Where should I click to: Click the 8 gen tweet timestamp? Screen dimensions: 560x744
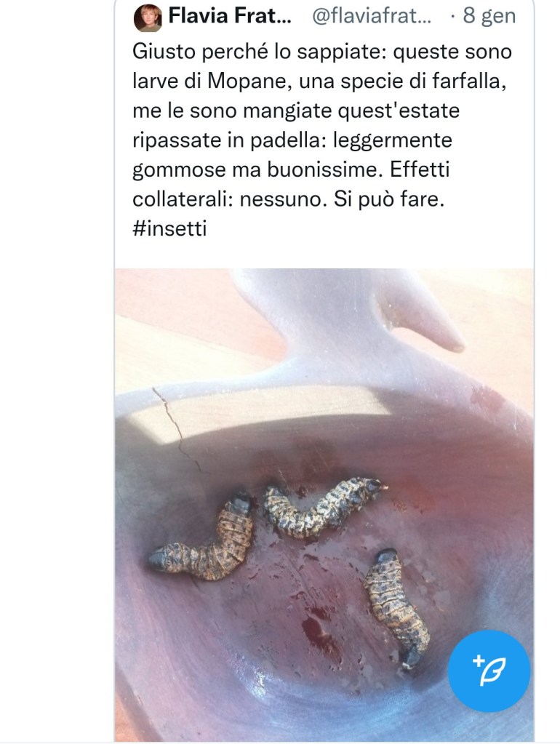point(489,16)
